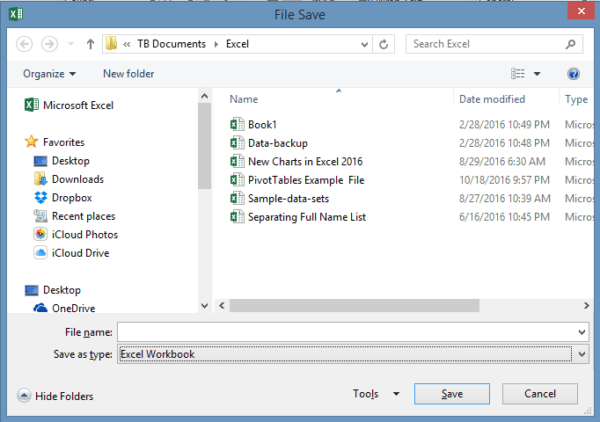This screenshot has width=600, height=422.
Task: Click the horizontal scrollbar thumb
Action: 354,306
